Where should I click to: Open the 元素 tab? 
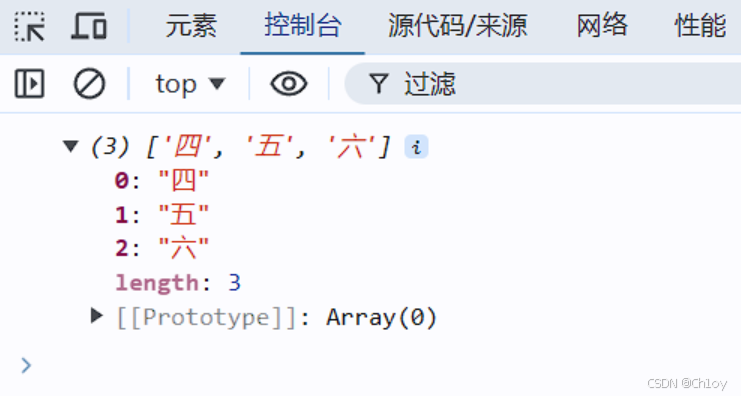coord(191,26)
